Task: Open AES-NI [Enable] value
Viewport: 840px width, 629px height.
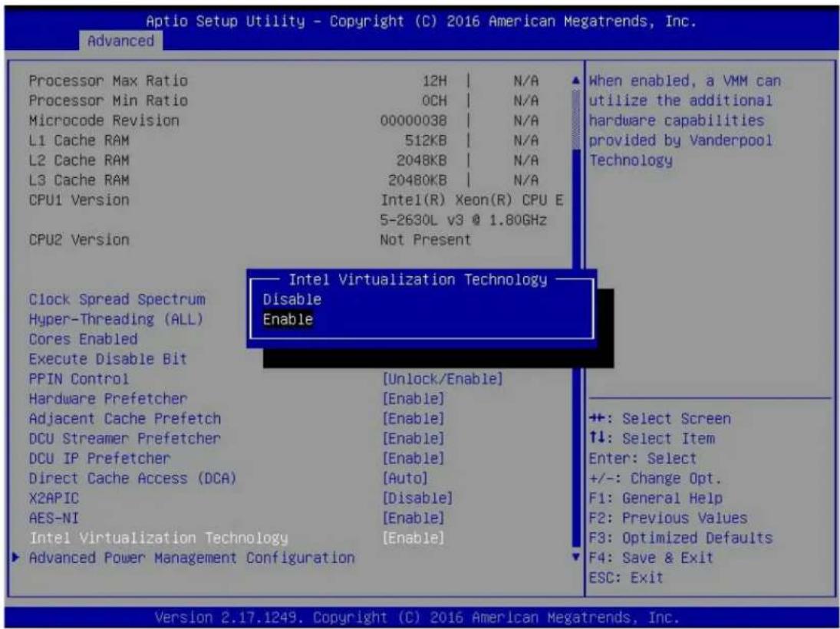Action: click(x=413, y=518)
